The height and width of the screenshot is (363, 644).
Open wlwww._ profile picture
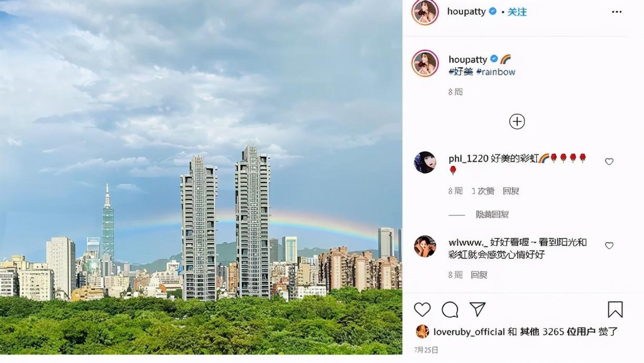tap(425, 246)
